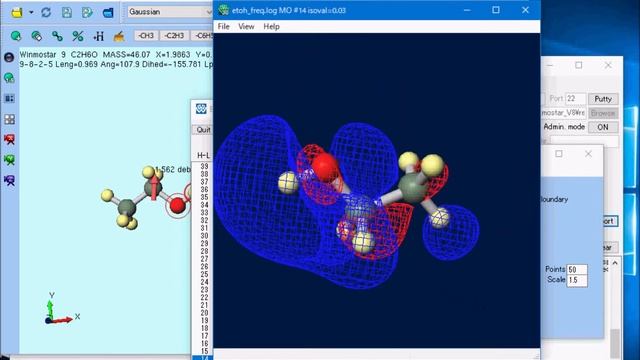Select the add bond two-atoms tool
The height and width of the screenshot is (360, 640).
pyautogui.click(x=57, y=36)
